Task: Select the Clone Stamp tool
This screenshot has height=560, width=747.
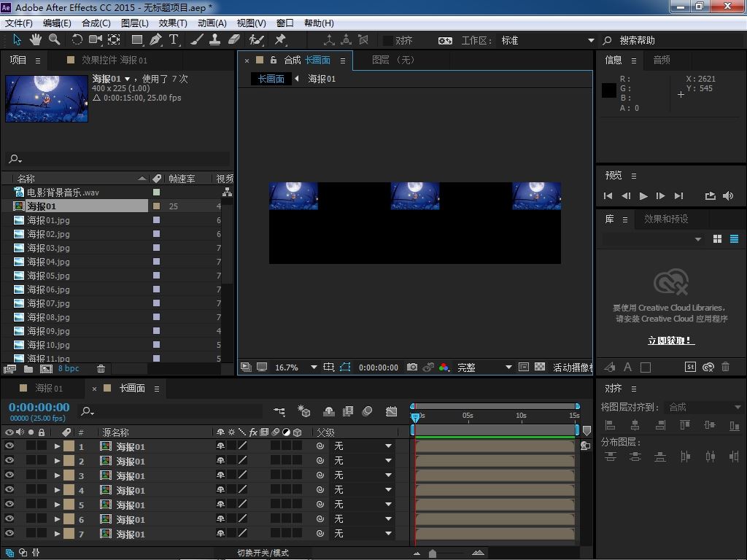Action: coord(215,40)
